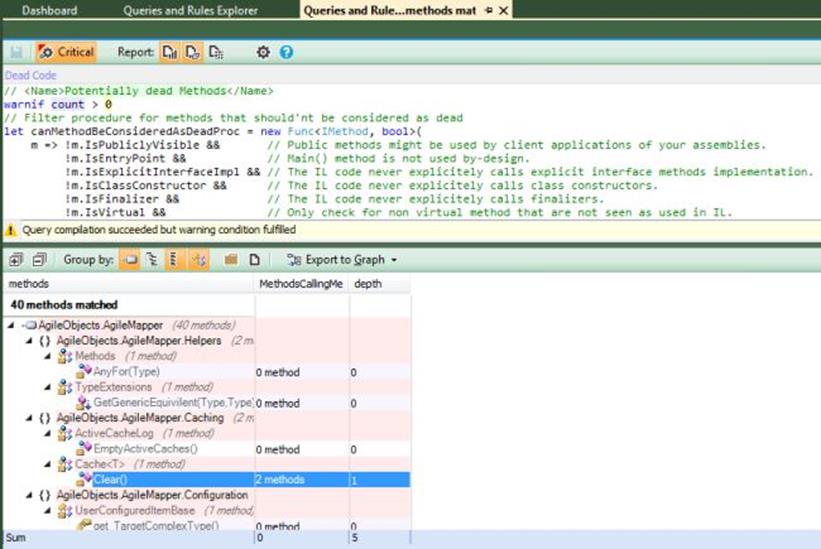
Task: Collapse the AgileObjects.AgileMapper.Configuration namespace node
Action: click(29, 495)
